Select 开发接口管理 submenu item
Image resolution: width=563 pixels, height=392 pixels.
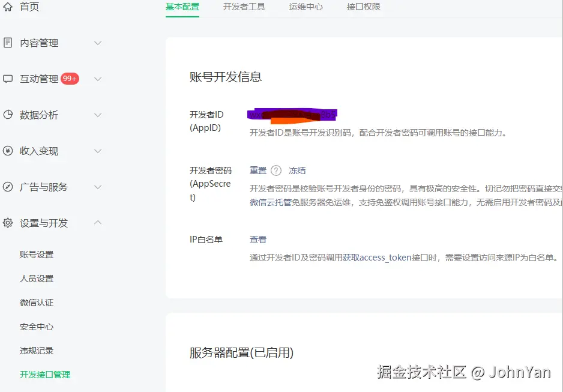click(x=45, y=375)
